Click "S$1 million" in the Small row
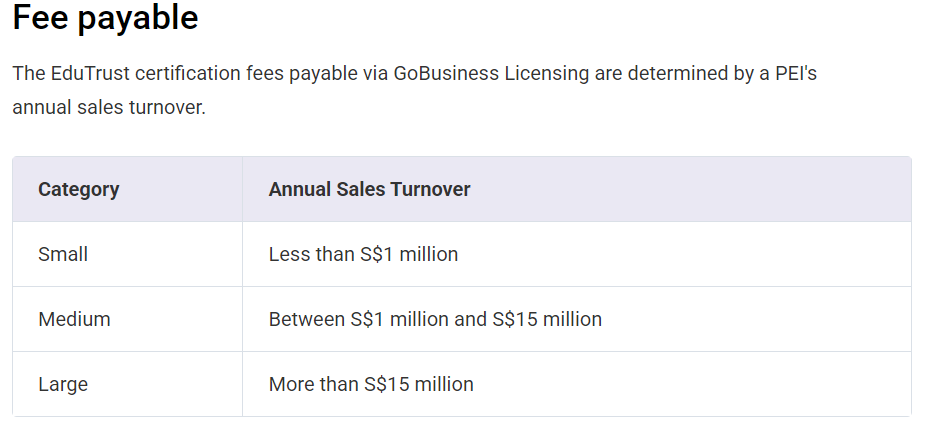This screenshot has width=925, height=424. (x=409, y=254)
